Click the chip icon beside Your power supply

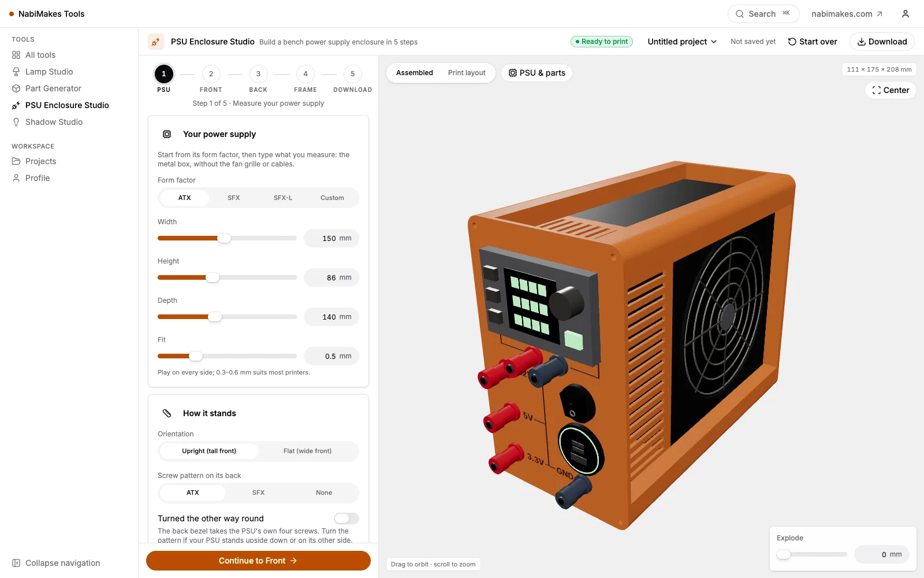click(167, 134)
